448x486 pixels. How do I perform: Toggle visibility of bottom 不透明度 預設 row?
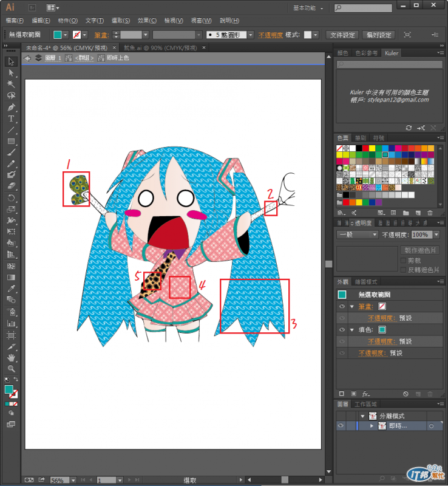tap(342, 353)
